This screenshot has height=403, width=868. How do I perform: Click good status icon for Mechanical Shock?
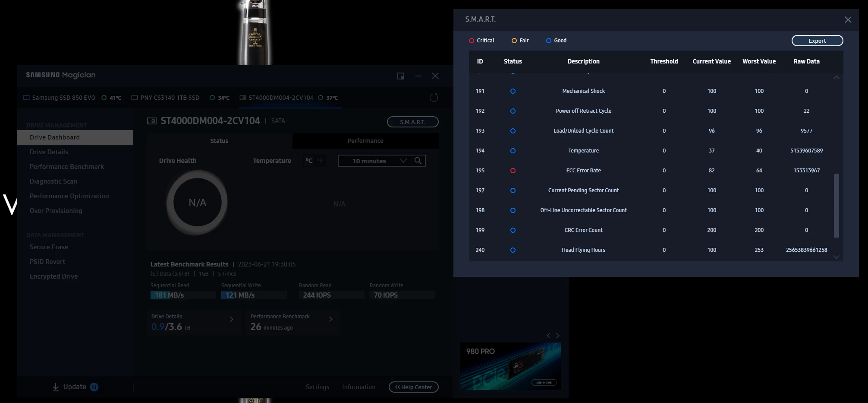point(513,91)
